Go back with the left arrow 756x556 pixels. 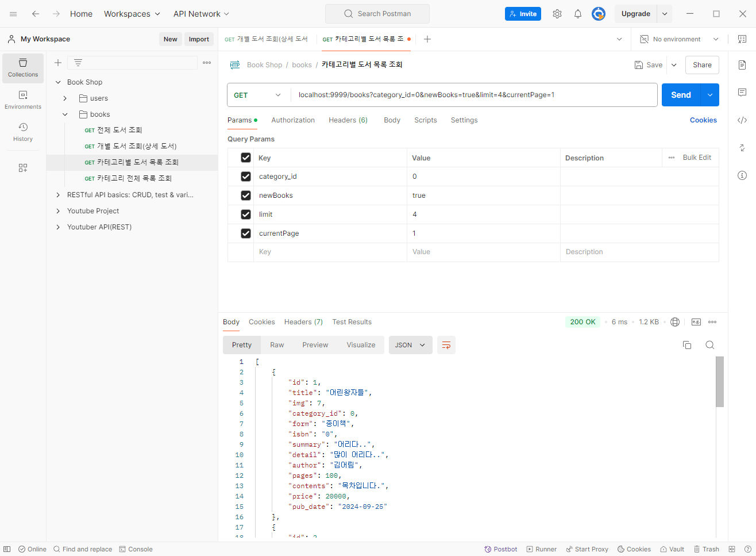[x=36, y=14]
